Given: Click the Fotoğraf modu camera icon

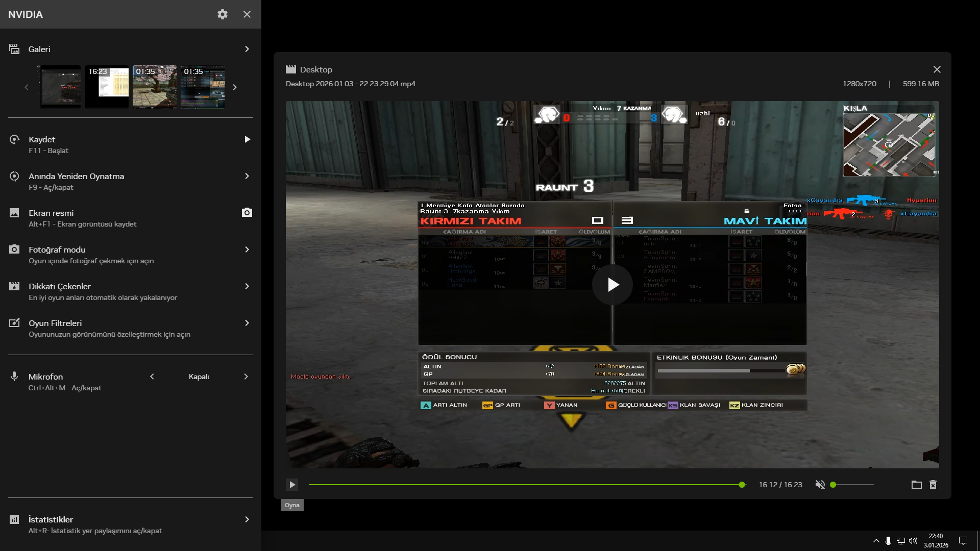Looking at the screenshot, I should click(x=14, y=249).
